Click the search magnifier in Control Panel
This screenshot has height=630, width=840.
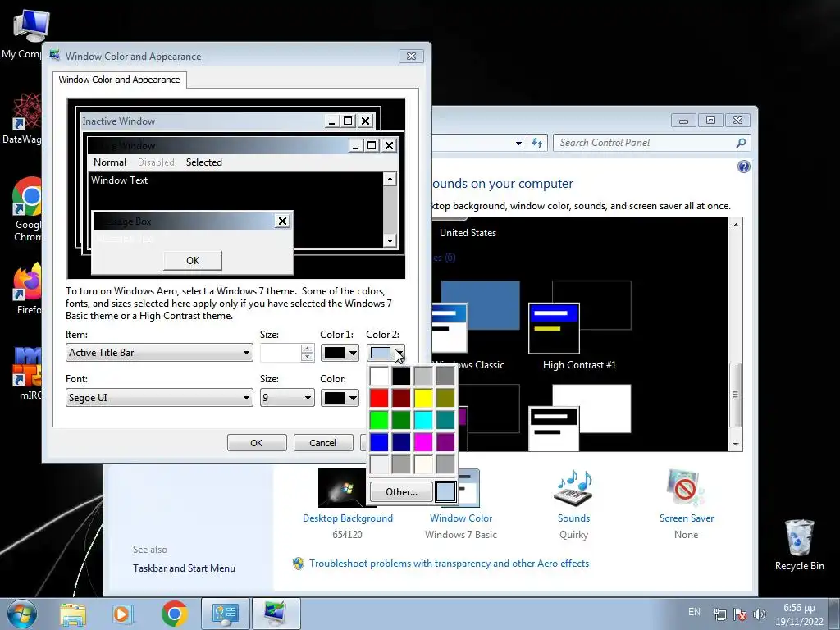coord(741,143)
